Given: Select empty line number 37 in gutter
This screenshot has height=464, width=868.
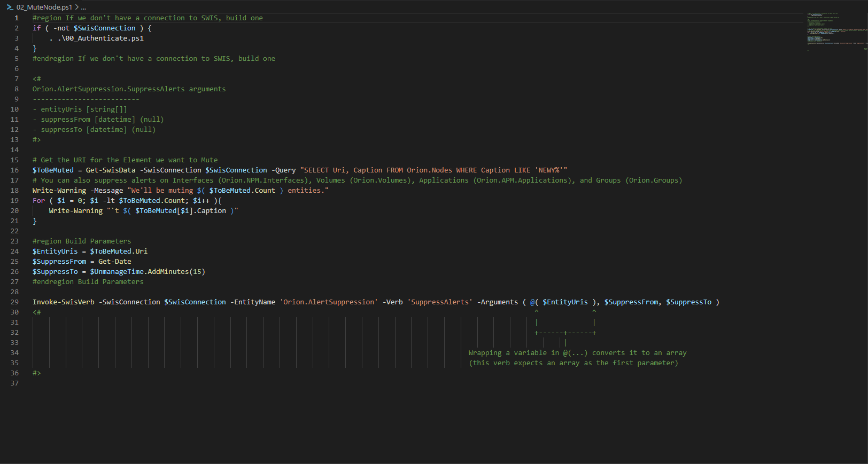Looking at the screenshot, I should (14, 383).
